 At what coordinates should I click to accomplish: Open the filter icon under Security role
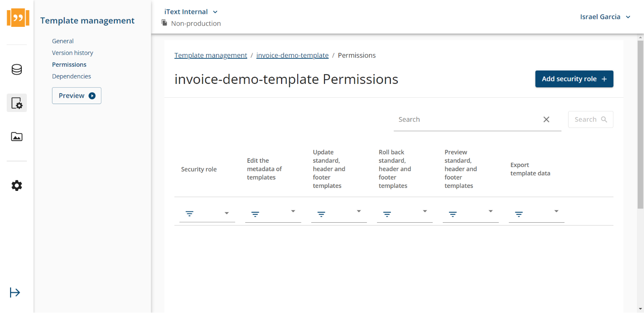click(x=190, y=214)
